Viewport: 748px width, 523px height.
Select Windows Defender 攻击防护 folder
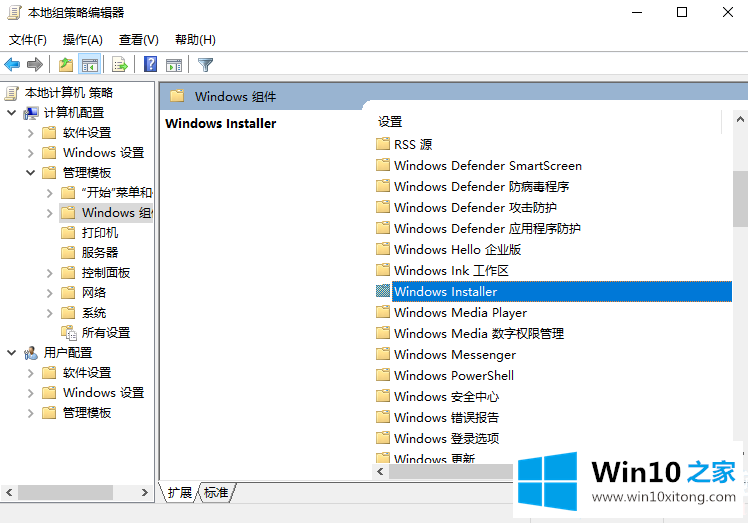(x=475, y=207)
